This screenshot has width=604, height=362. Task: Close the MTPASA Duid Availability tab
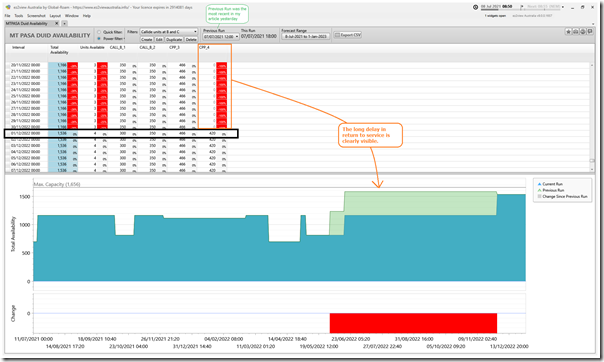(x=57, y=23)
